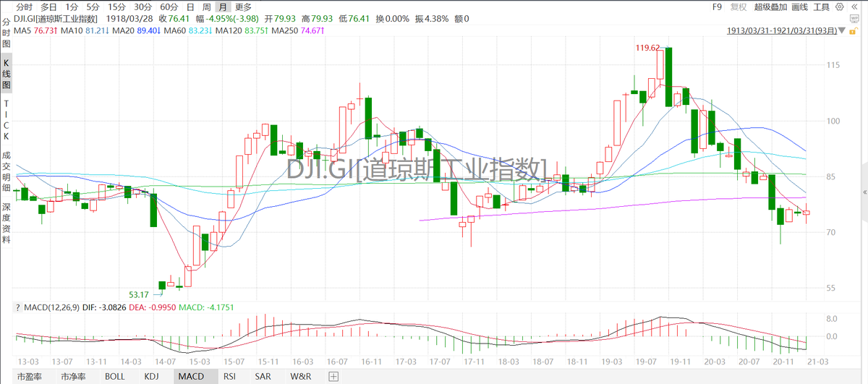Select 30分 timeframe
The height and width of the screenshot is (384, 868).
pyautogui.click(x=143, y=7)
